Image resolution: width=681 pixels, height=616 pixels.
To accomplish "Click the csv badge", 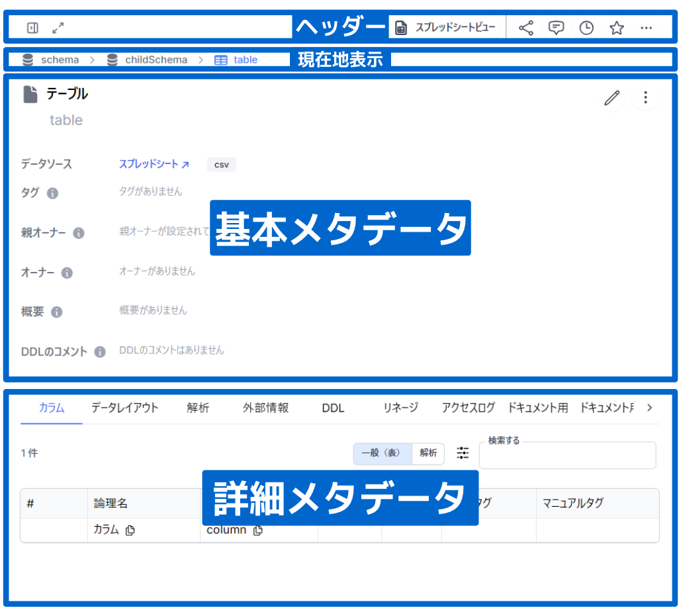I will tap(222, 165).
